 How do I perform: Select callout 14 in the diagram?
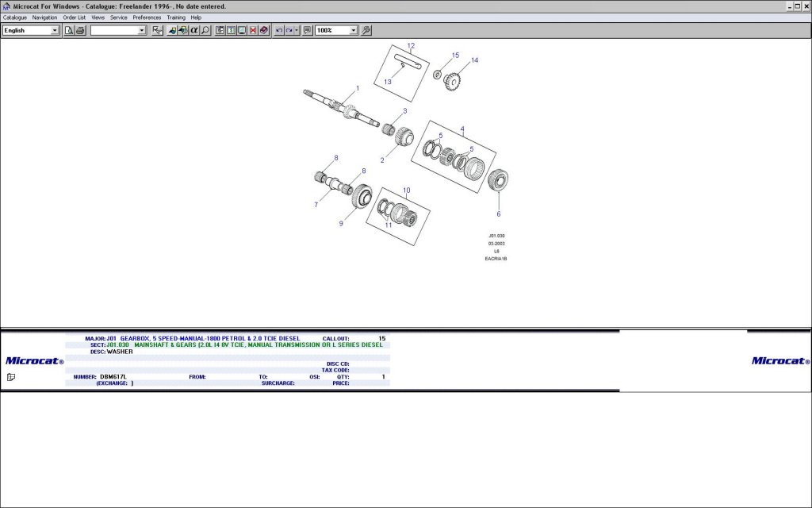[474, 60]
